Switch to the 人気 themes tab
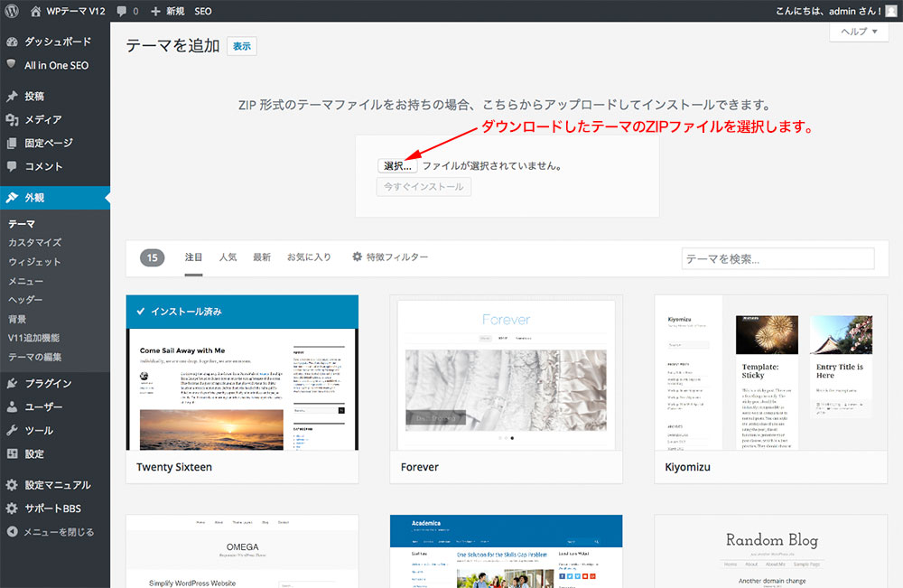Image resolution: width=903 pixels, height=588 pixels. [228, 257]
